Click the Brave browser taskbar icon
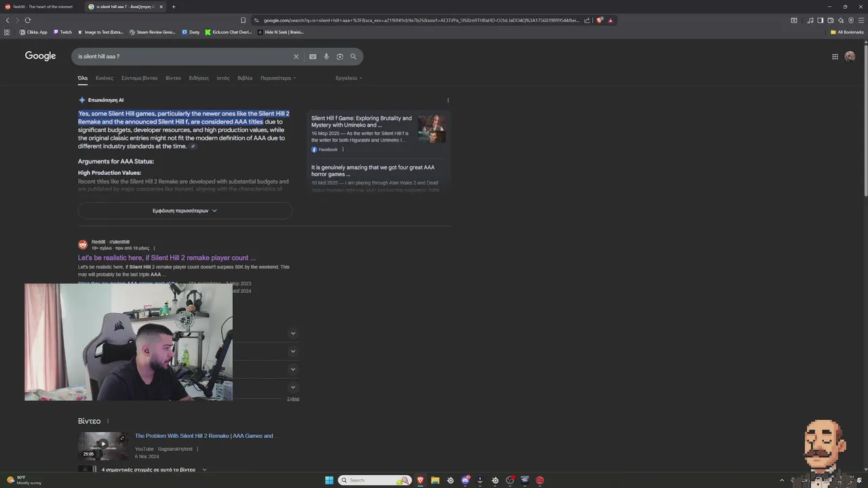Viewport: 868px width, 488px height. pyautogui.click(x=420, y=480)
